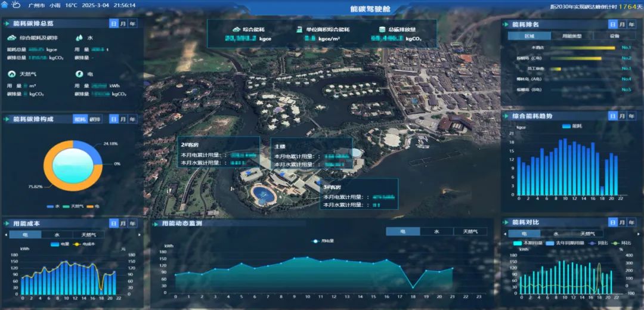644x310 pixels.
Task: Click the 综合能耗及碳排 cloud icon in overview panel
Action: pyautogui.click(x=12, y=38)
